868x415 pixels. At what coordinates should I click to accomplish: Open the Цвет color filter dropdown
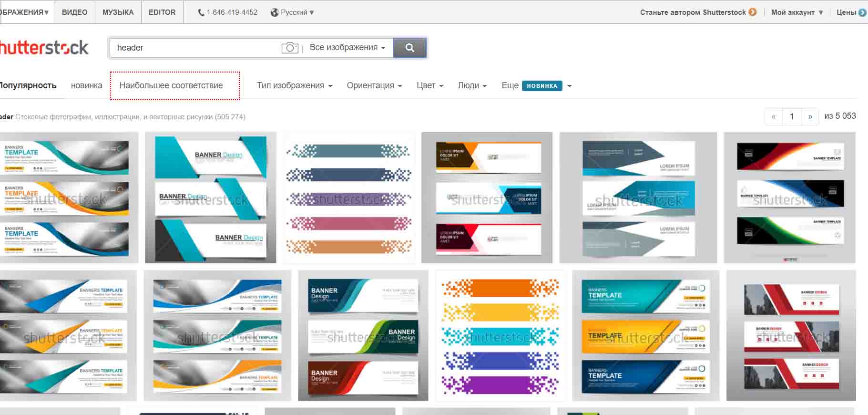click(430, 85)
